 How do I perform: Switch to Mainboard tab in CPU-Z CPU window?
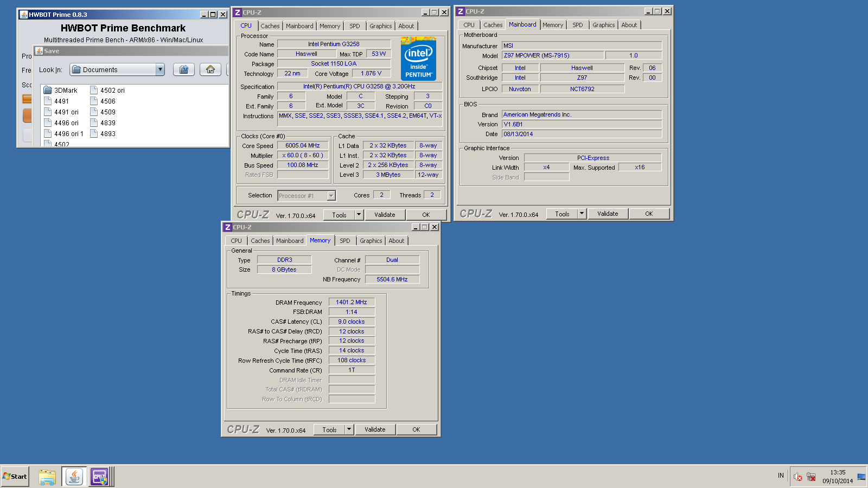(x=299, y=26)
